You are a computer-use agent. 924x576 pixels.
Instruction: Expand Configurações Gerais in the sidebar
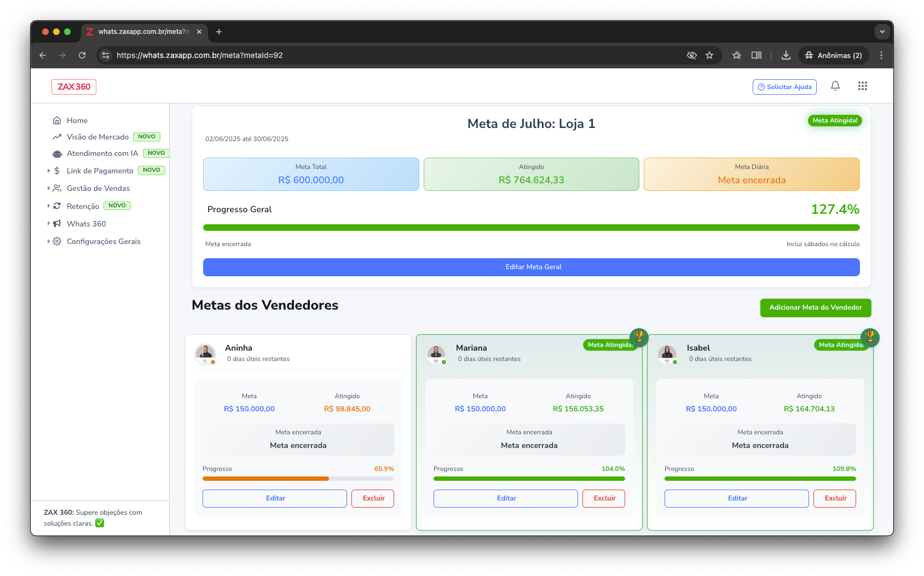pyautogui.click(x=103, y=241)
